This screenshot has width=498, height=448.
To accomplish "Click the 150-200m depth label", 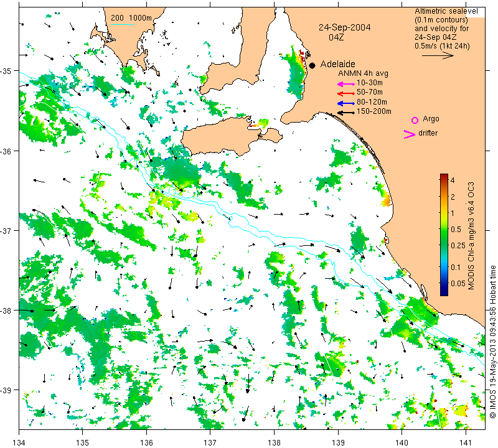I will (374, 111).
